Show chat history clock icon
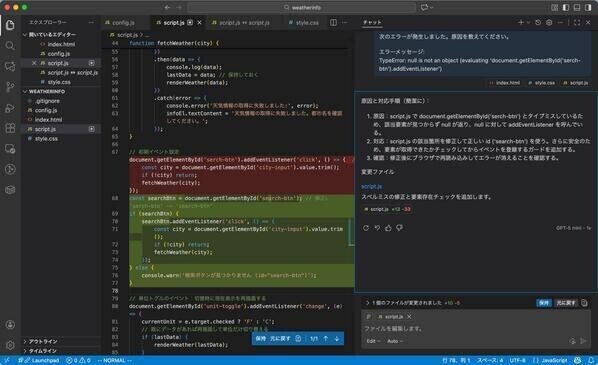Viewport: 598px width, 365px height. [x=538, y=23]
